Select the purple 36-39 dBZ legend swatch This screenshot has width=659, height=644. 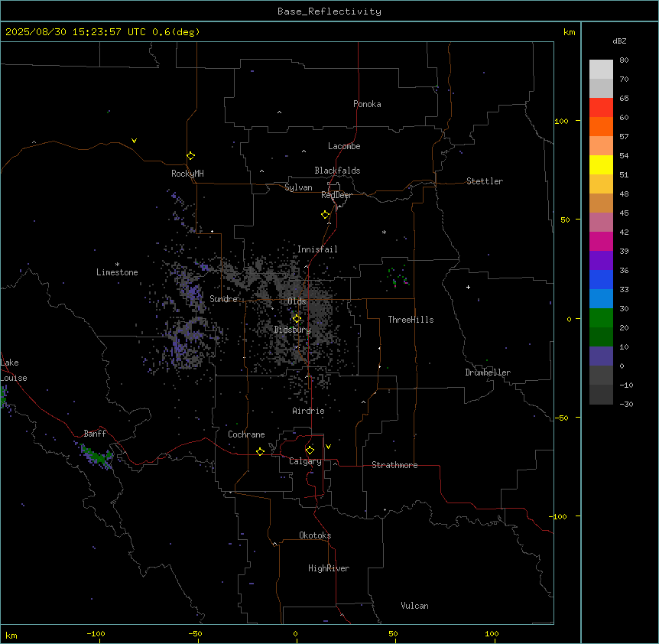[601, 261]
